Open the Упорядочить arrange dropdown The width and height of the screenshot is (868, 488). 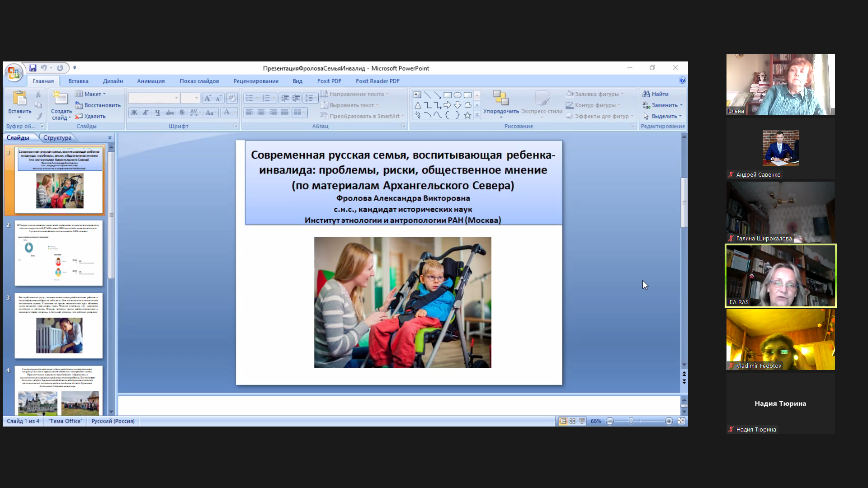click(x=501, y=105)
